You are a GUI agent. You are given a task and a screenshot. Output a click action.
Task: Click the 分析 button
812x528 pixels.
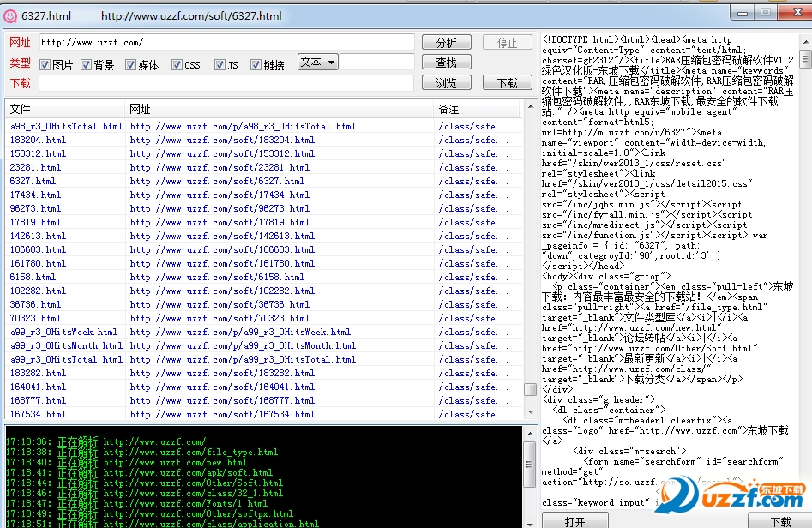click(447, 42)
